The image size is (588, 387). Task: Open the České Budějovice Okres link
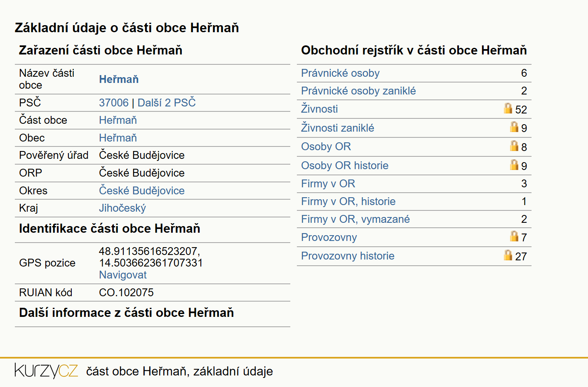point(142,191)
